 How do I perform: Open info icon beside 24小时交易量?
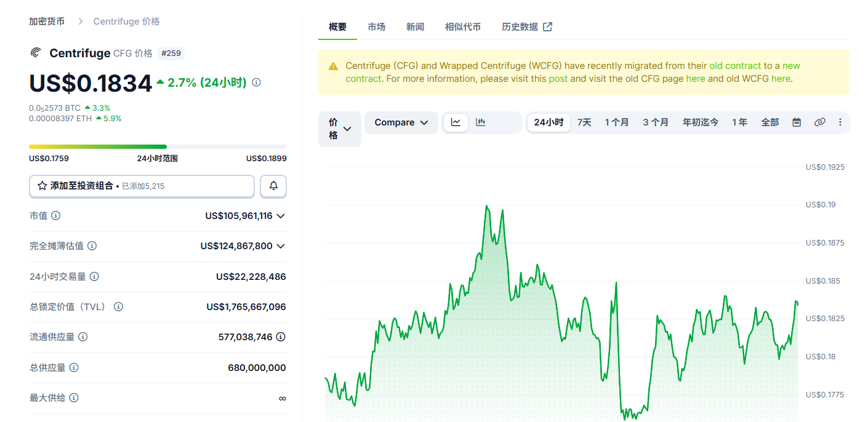pyautogui.click(x=94, y=277)
